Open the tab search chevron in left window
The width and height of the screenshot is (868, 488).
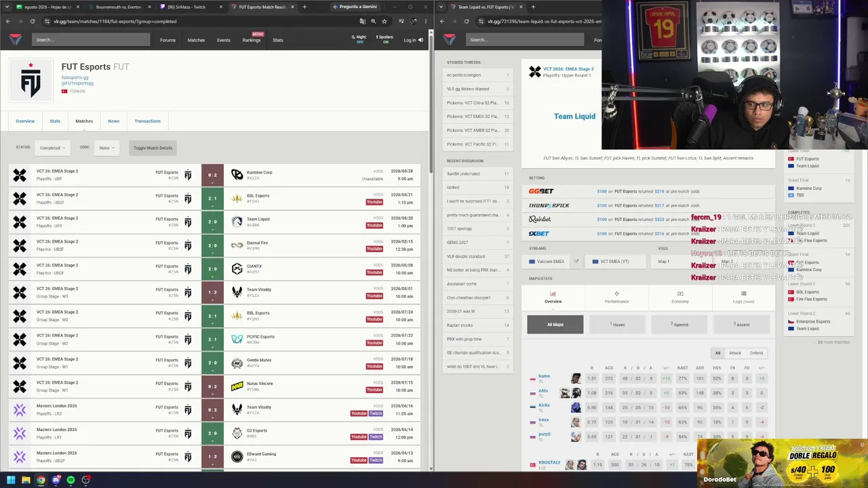click(x=7, y=7)
